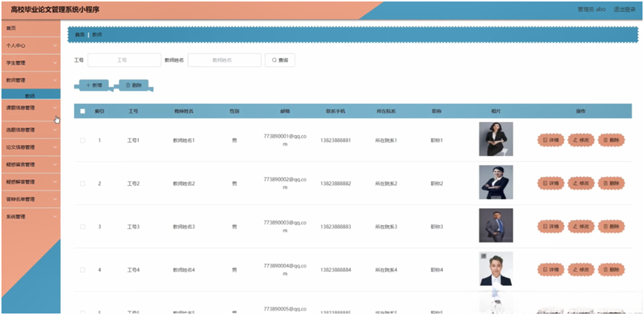The height and width of the screenshot is (315, 644).
Task: Click the 高校毕业论文管理系统小程序 title
Action: pos(55,10)
